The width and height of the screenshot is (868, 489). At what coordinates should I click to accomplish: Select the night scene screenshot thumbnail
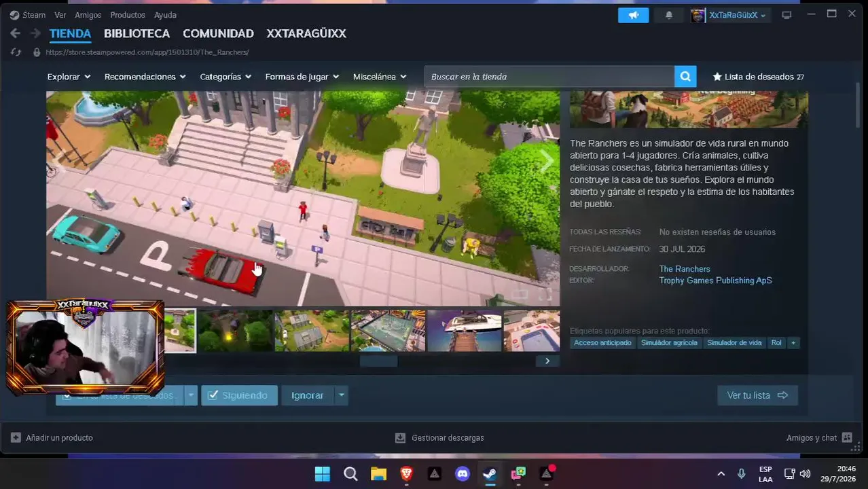click(x=235, y=331)
